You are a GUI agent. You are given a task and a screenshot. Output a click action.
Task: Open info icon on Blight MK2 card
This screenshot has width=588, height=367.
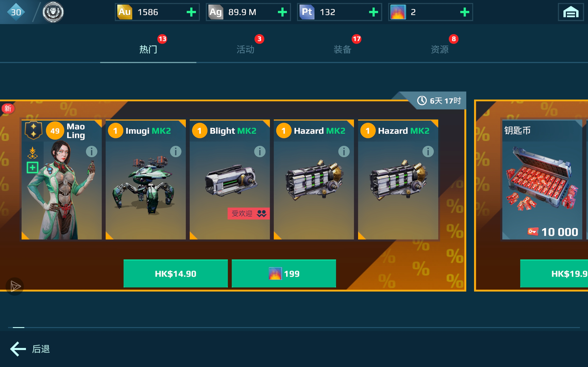(x=260, y=151)
